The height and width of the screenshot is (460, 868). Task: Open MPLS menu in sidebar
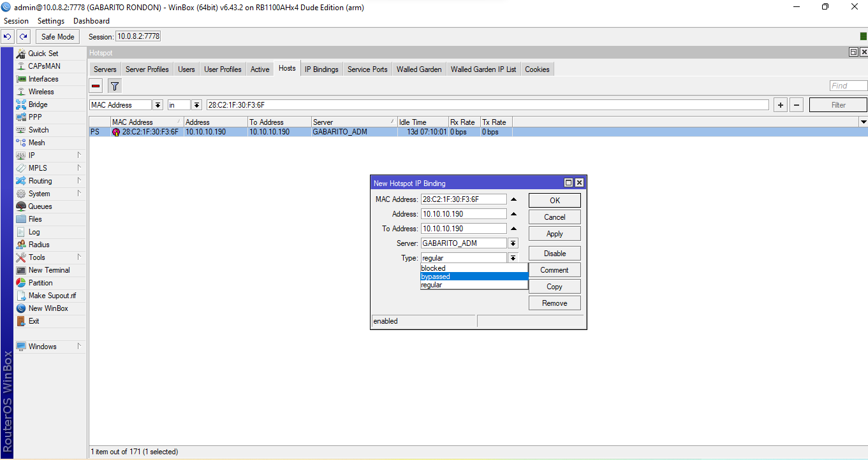pyautogui.click(x=50, y=168)
